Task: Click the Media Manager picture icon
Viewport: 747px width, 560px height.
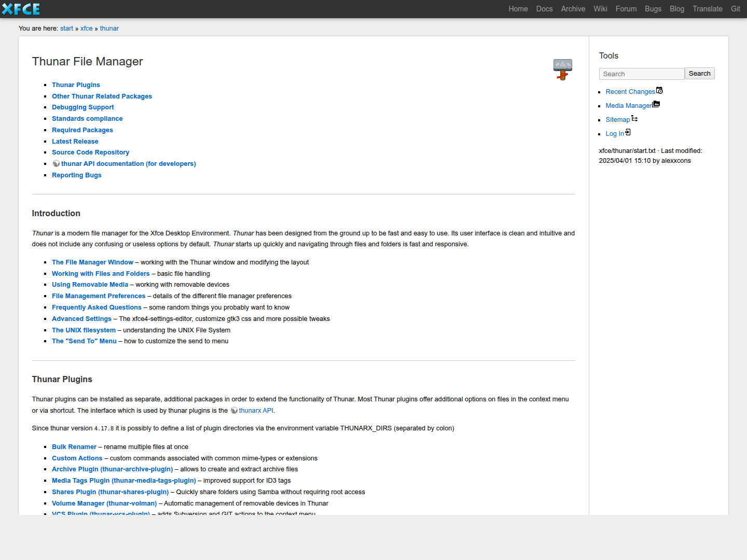Action: click(x=656, y=104)
